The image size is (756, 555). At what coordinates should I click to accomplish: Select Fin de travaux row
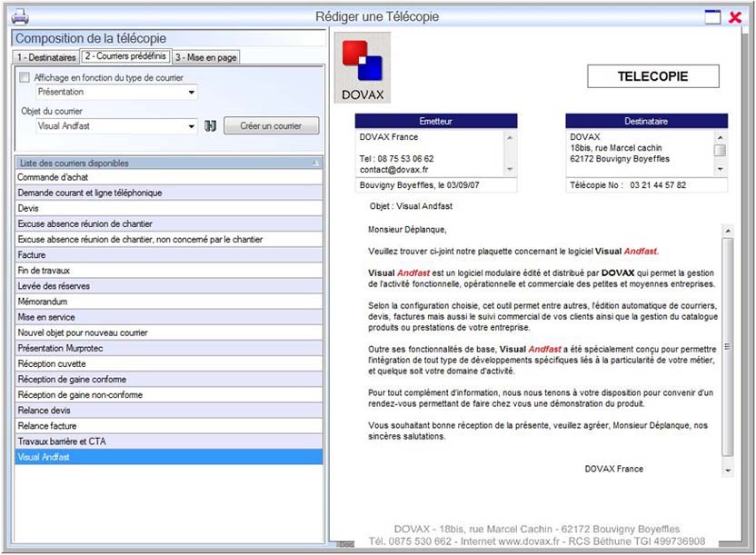pyautogui.click(x=169, y=271)
